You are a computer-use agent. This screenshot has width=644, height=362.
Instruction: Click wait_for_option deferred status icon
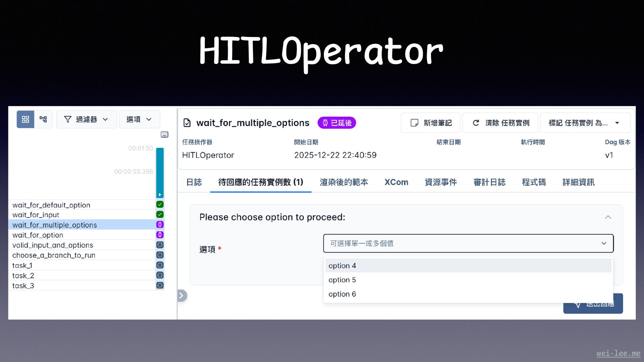pyautogui.click(x=160, y=235)
